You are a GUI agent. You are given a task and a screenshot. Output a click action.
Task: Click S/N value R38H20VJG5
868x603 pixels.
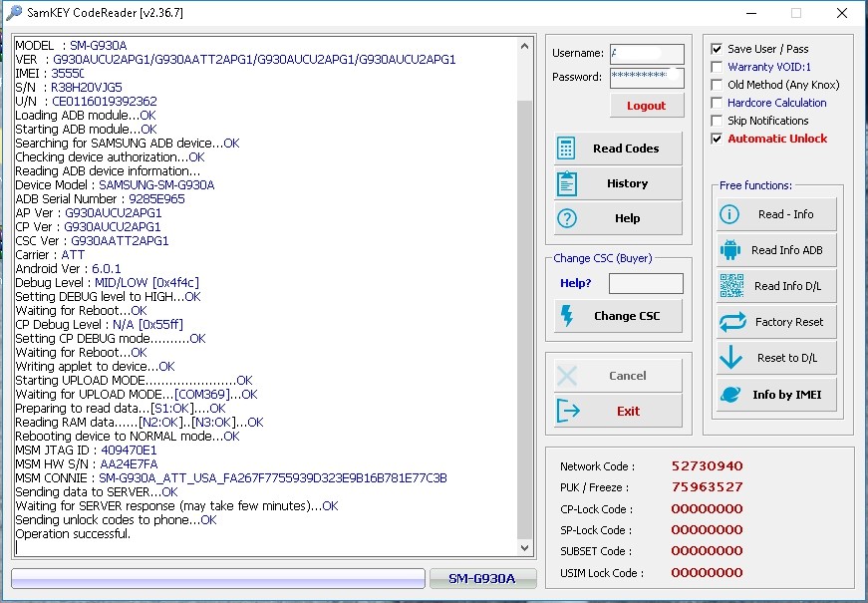pyautogui.click(x=87, y=87)
